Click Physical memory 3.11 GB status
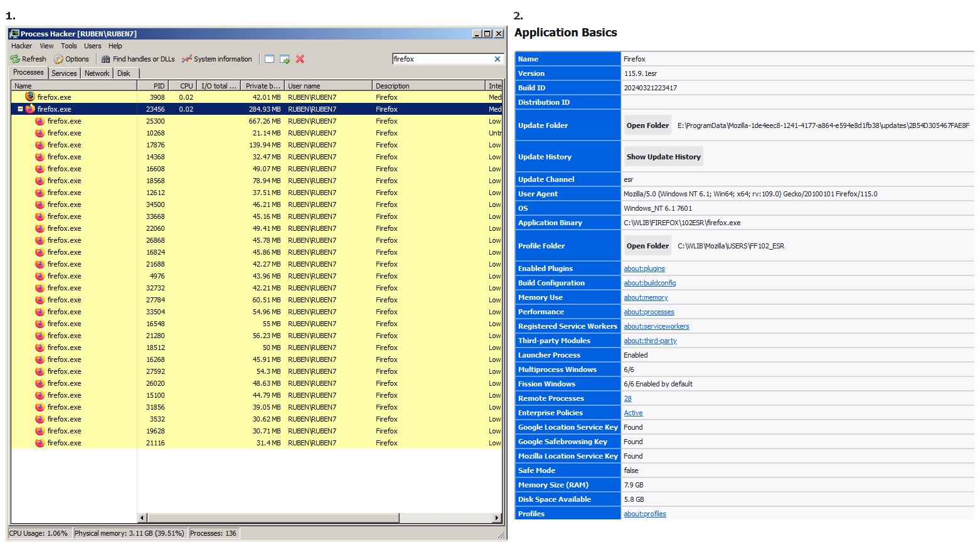Screen dimensions: 980x547 point(130,533)
